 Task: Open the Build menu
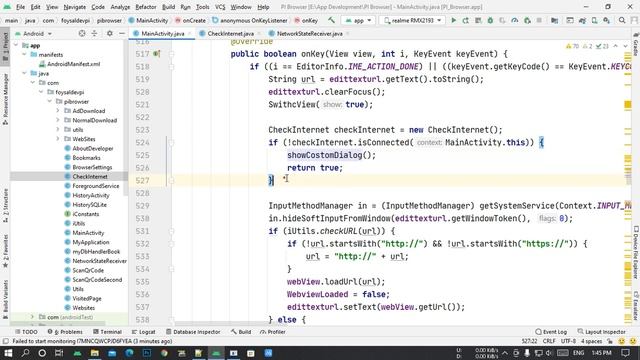168,7
